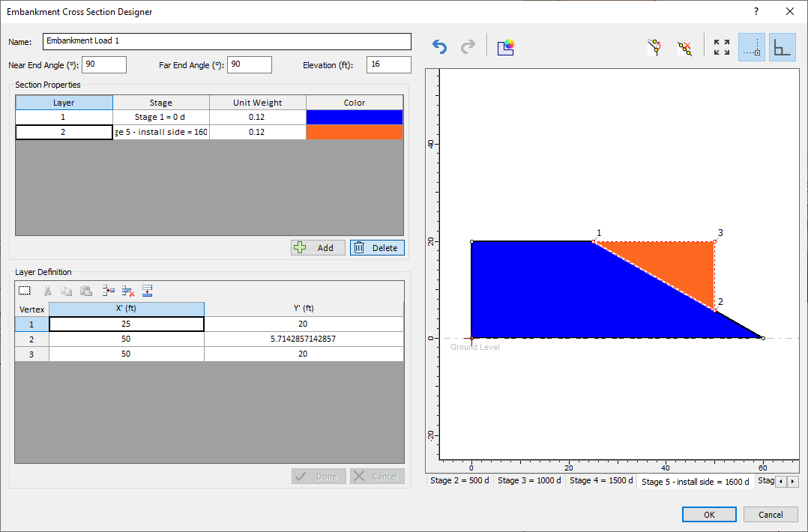Click the OK button
This screenshot has width=808, height=532.
click(708, 514)
